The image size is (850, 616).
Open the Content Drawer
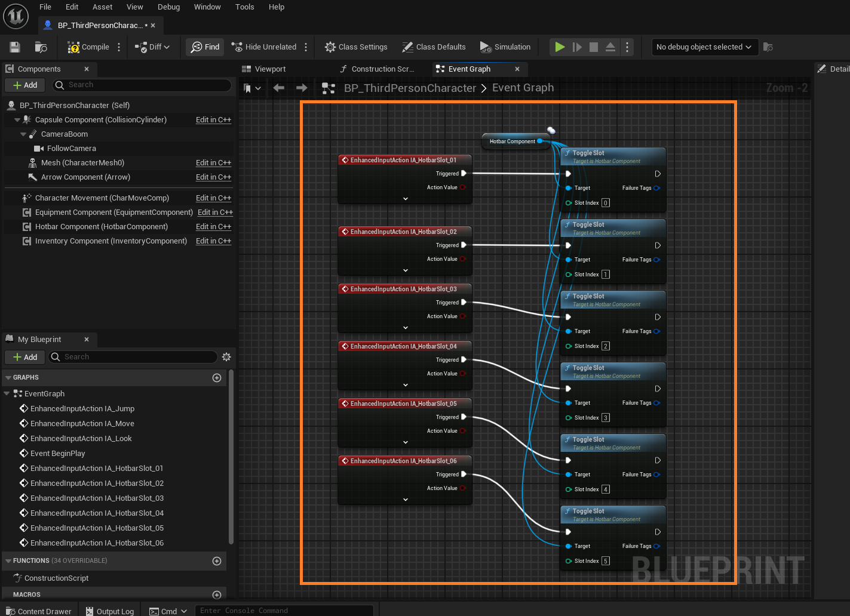pos(39,611)
